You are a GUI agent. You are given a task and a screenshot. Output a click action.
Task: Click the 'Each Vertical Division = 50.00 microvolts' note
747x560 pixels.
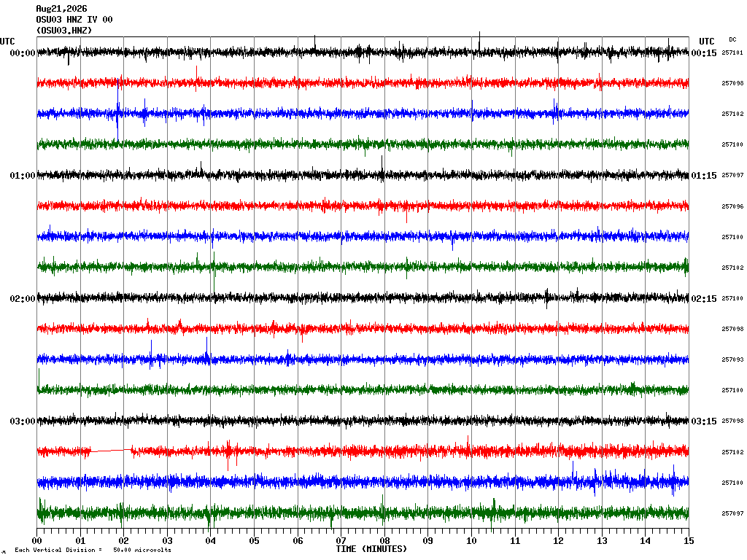(x=93, y=550)
